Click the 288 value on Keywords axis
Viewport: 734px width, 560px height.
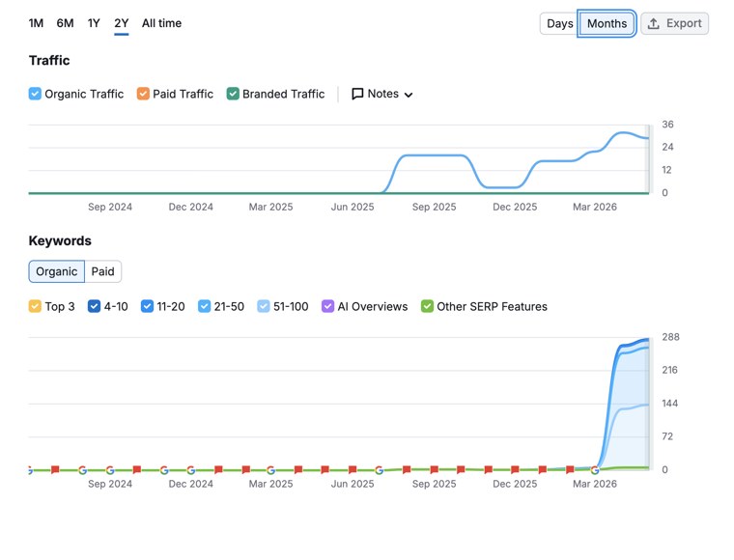[x=670, y=337]
